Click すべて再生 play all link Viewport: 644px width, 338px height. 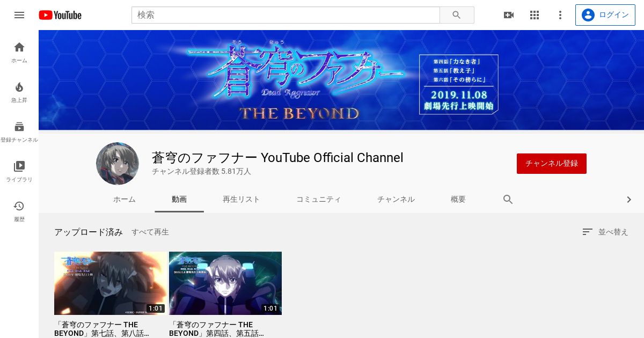pos(150,232)
